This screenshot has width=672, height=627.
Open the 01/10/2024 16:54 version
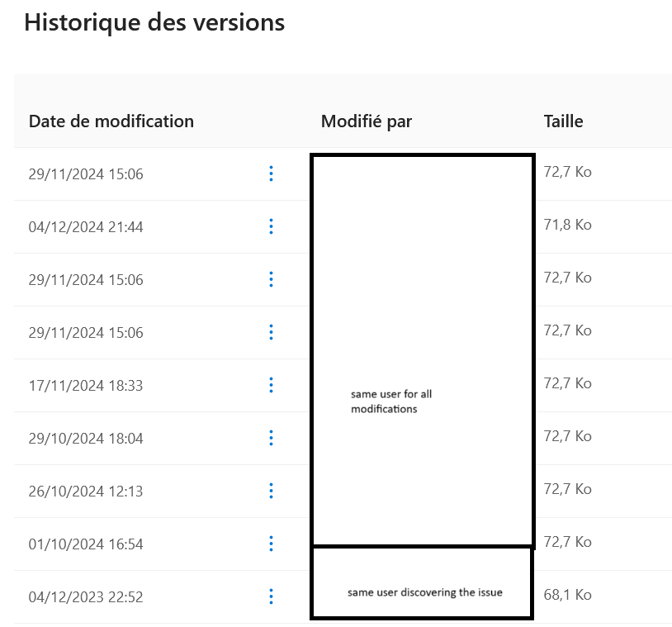point(86,544)
